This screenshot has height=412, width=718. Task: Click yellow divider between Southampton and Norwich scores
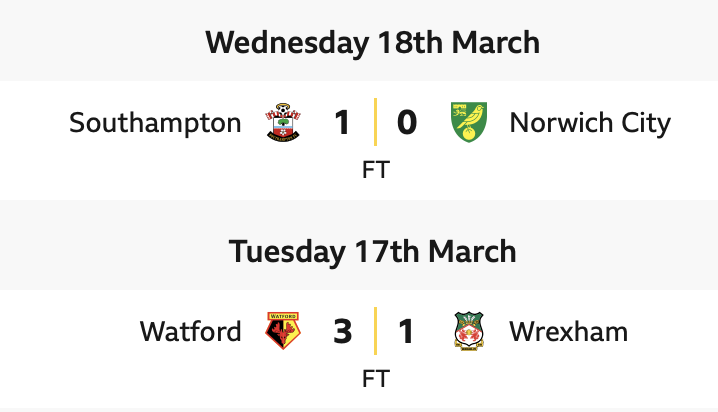[375, 123]
